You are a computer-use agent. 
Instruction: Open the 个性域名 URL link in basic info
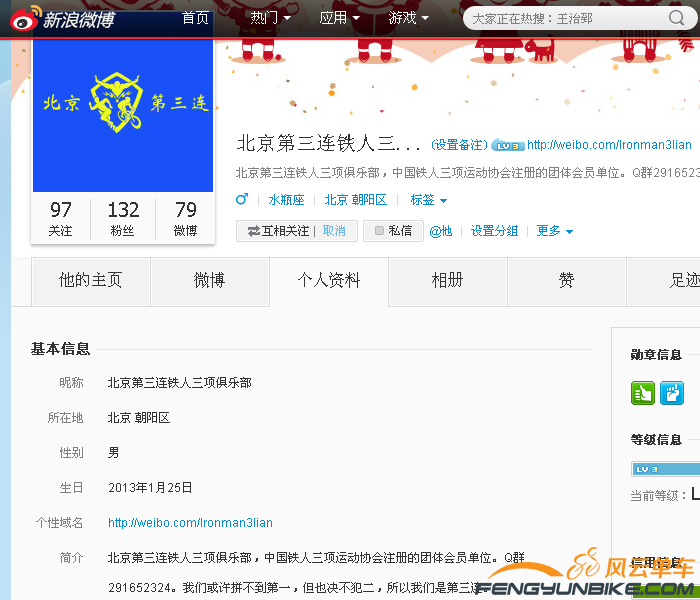coord(190,523)
